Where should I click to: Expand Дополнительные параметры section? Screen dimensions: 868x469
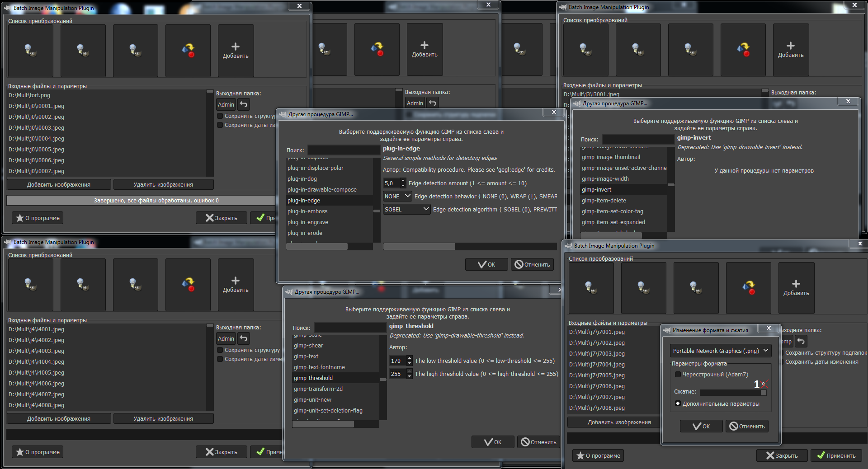click(678, 403)
